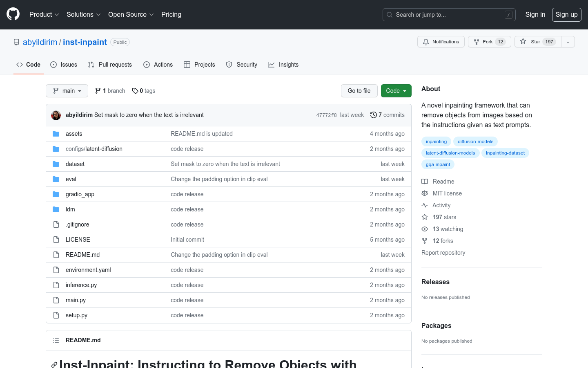Viewport: 588px width, 368px height.
Task: Fork the repository via Fork button
Action: coord(490,42)
